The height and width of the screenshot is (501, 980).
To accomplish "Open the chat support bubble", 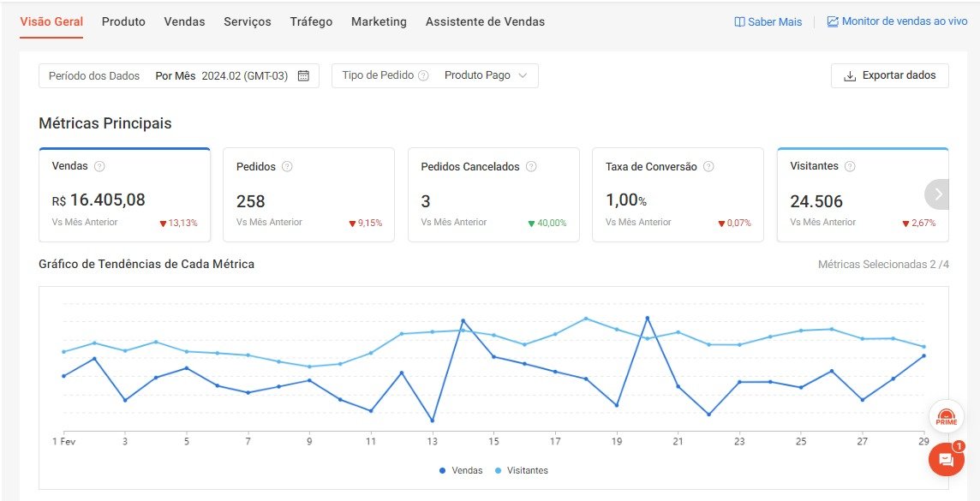I will click(947, 459).
